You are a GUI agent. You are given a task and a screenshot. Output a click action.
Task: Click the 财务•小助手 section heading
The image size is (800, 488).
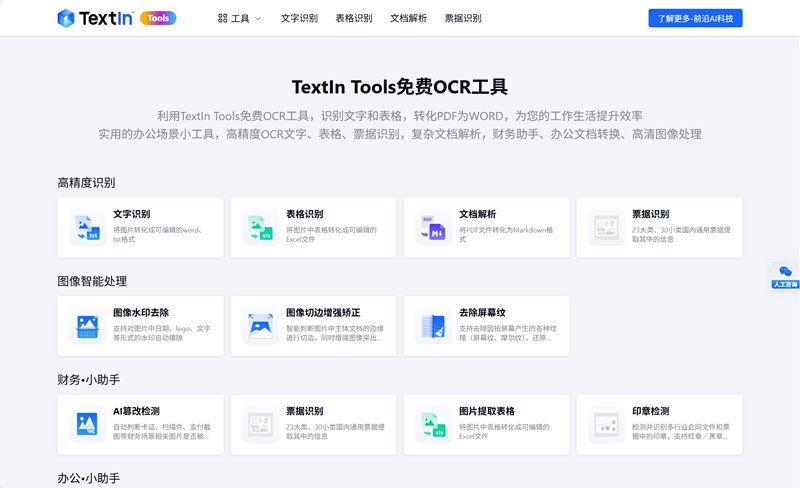click(x=89, y=380)
